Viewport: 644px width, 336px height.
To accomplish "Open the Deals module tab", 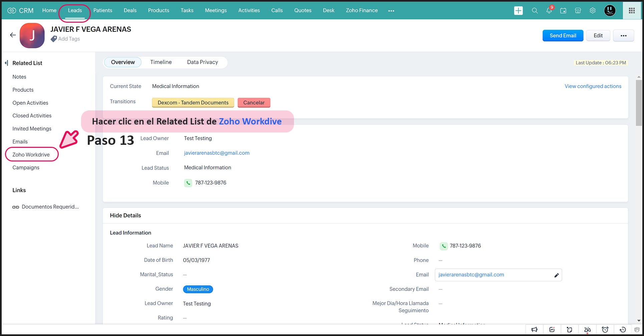I will tap(130, 11).
